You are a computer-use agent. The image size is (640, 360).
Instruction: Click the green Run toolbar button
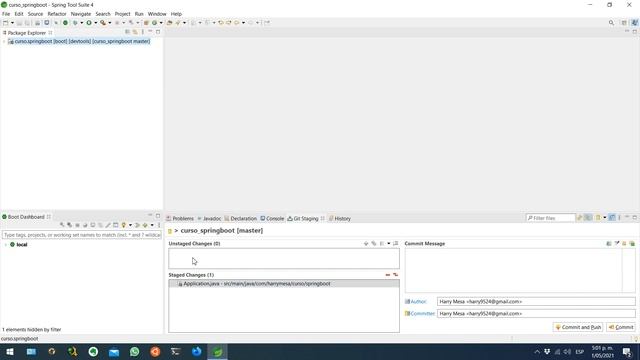(89, 23)
